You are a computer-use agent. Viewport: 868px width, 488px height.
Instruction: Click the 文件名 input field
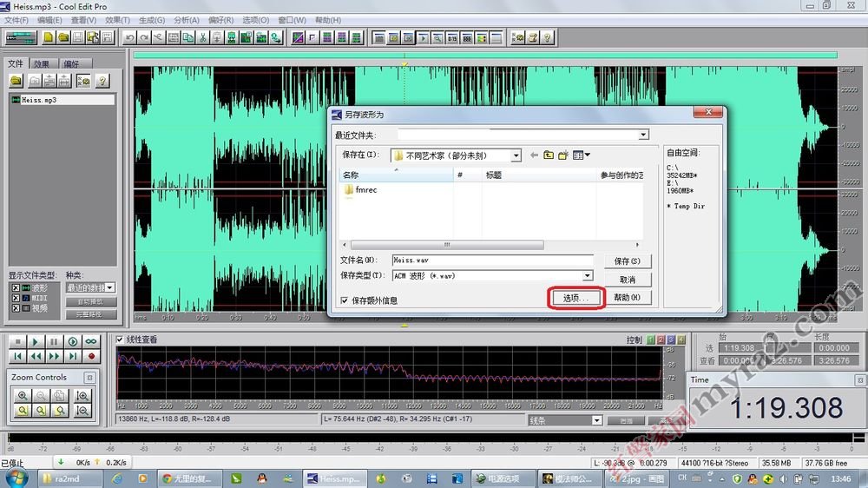pyautogui.click(x=492, y=260)
